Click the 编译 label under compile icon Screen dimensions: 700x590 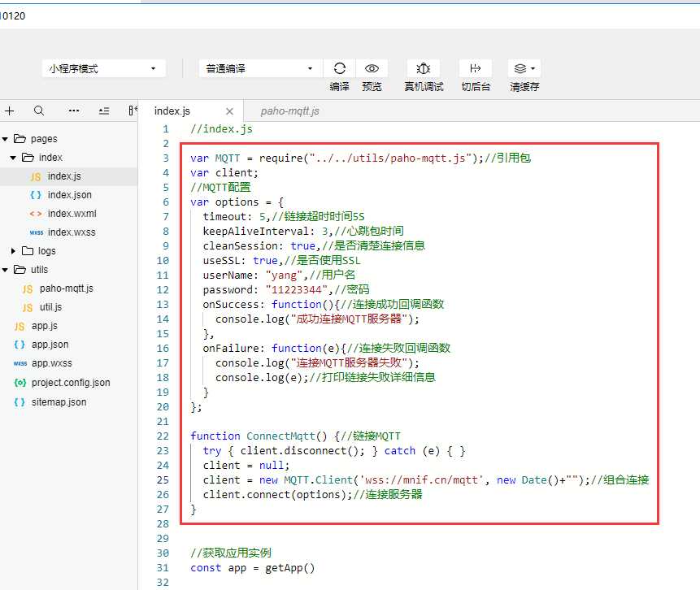[x=339, y=87]
